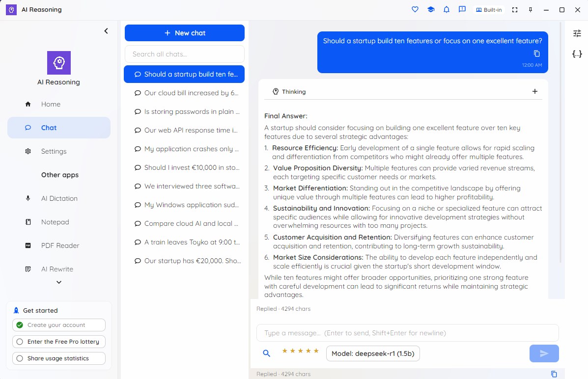Open the Model: deepseek-r1 (1.5b) selector
The height and width of the screenshot is (379, 588).
(x=373, y=353)
